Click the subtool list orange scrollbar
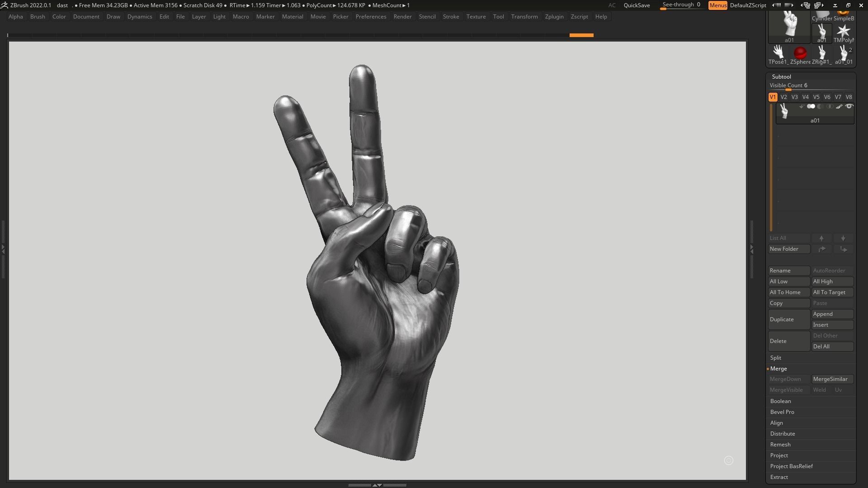Viewport: 868px width, 488px height. click(771, 168)
